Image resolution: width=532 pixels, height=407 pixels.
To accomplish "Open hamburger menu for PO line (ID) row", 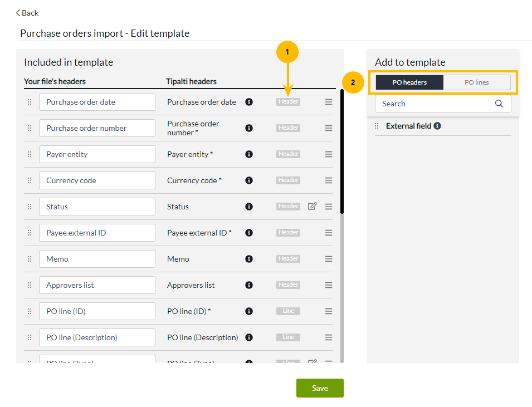I will [329, 311].
